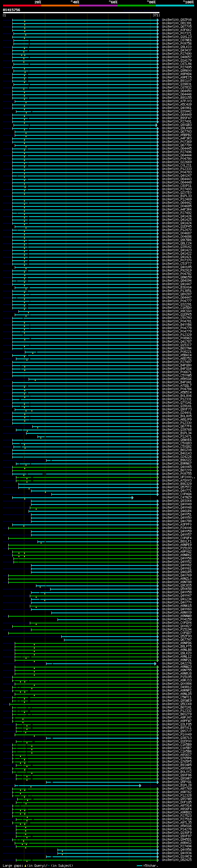
Task: Select label UniRef100_B9I107
Action: tap(177, 81)
